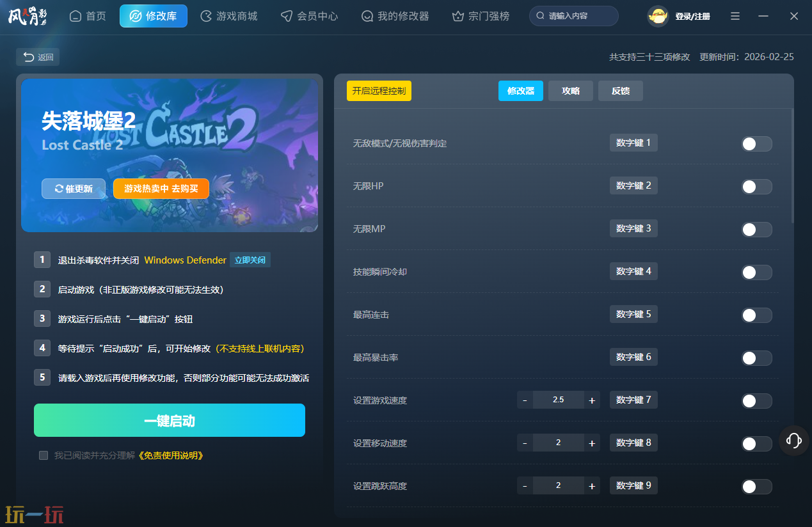Click the 数字键 8 hotkey button

(x=633, y=443)
